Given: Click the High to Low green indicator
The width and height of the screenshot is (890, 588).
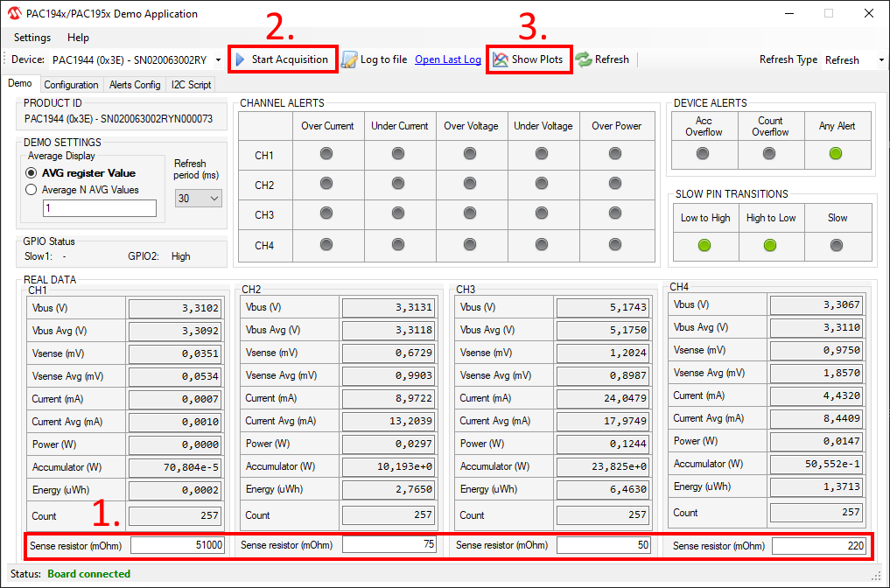Looking at the screenshot, I should click(x=770, y=245).
